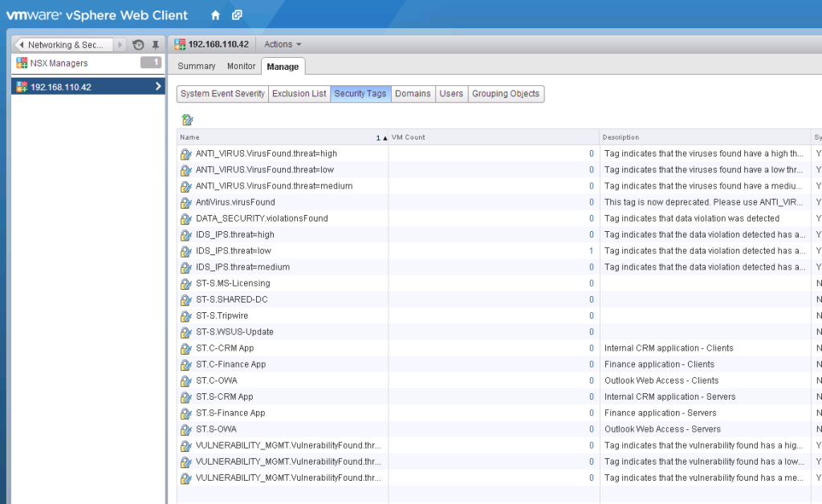This screenshot has width=822, height=504.
Task: Click forward arrow next to Networking & Sec
Action: click(120, 44)
